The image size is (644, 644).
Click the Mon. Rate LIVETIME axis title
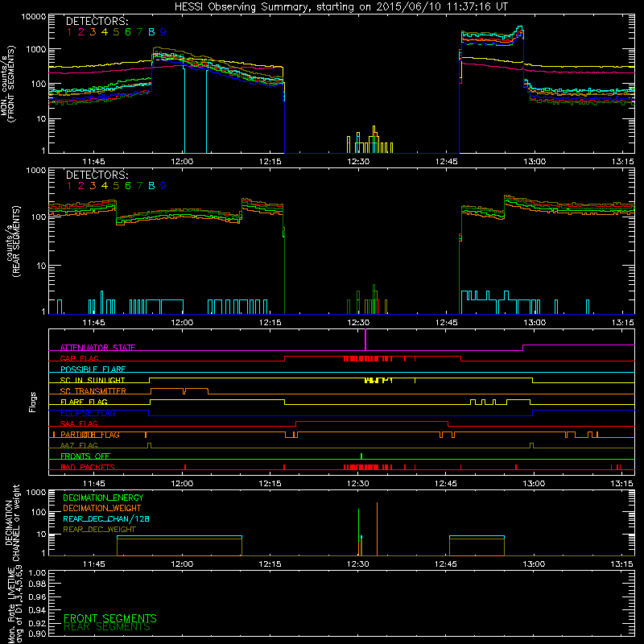click(14, 605)
